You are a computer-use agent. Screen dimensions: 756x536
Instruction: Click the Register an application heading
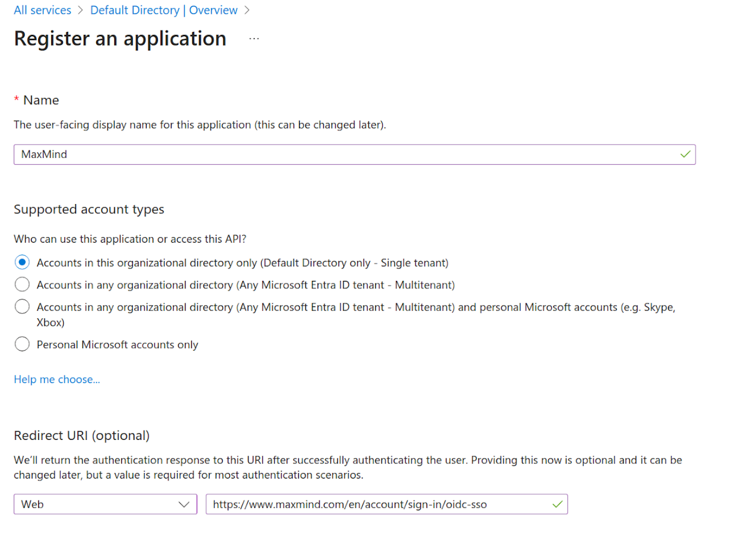[x=120, y=39]
